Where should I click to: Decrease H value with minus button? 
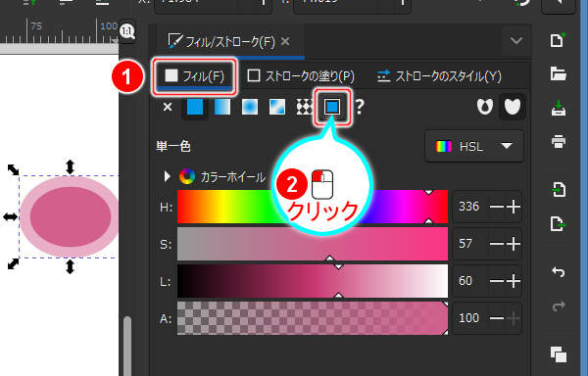(497, 207)
